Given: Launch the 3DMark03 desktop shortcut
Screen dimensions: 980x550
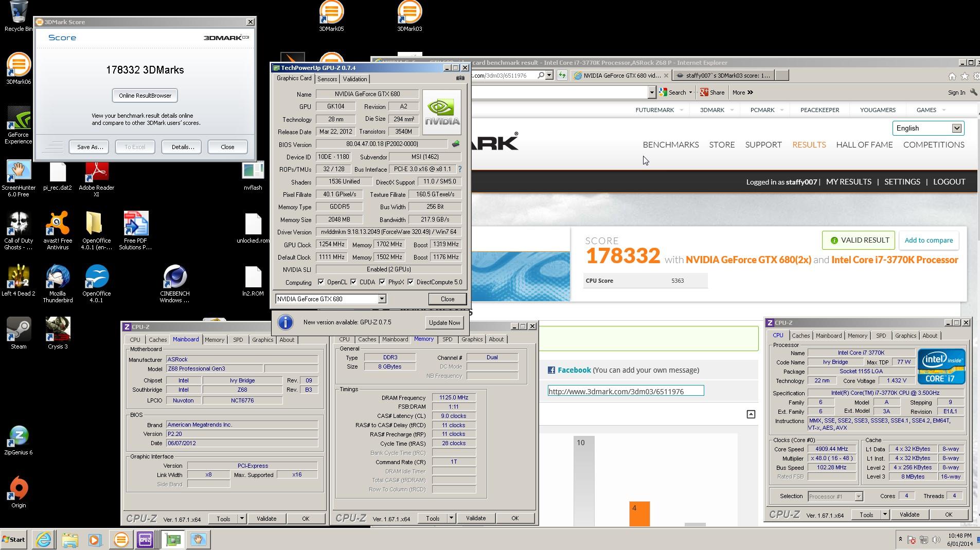Looking at the screenshot, I should click(409, 16).
